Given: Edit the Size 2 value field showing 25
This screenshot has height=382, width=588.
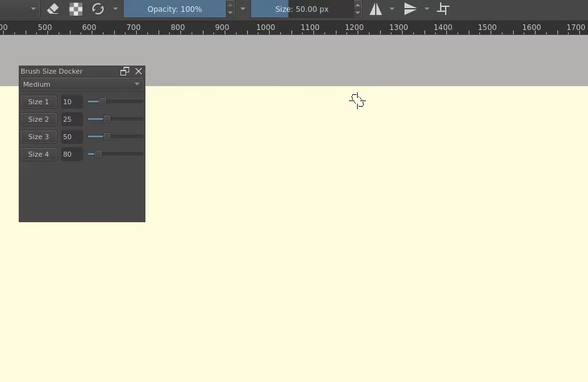Looking at the screenshot, I should click(x=71, y=119).
